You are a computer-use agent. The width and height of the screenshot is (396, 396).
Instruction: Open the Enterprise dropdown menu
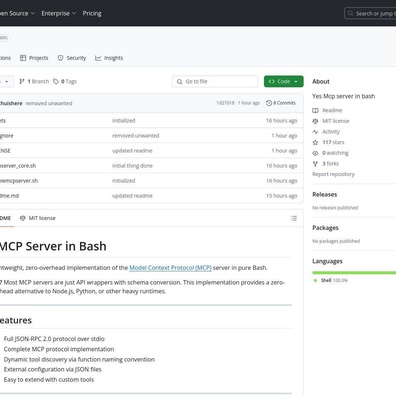(x=58, y=13)
